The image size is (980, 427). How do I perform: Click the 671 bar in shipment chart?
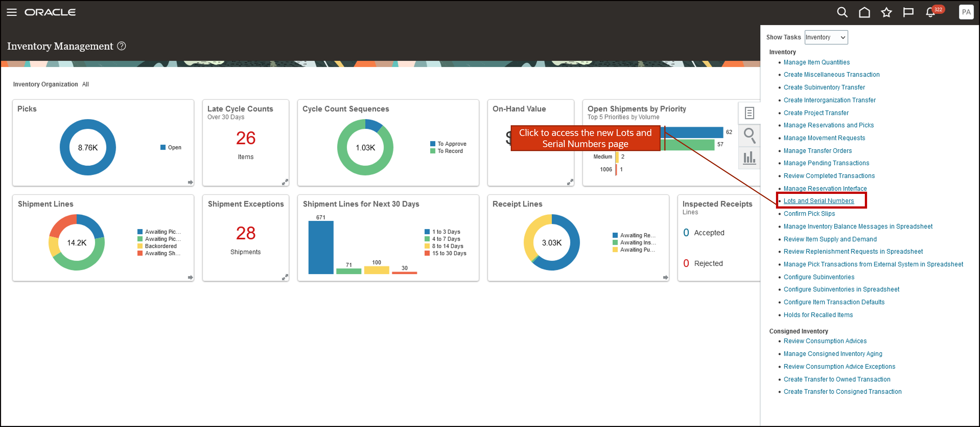tap(321, 247)
